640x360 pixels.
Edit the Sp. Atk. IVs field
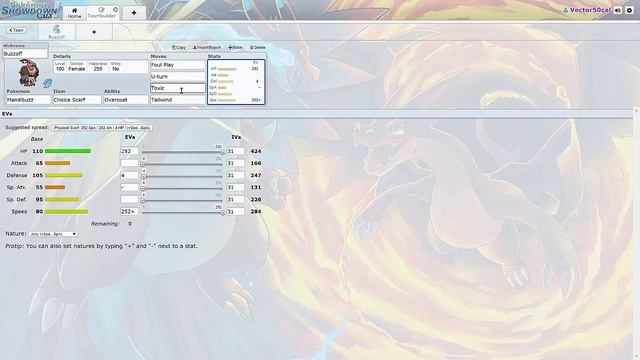coord(236,187)
